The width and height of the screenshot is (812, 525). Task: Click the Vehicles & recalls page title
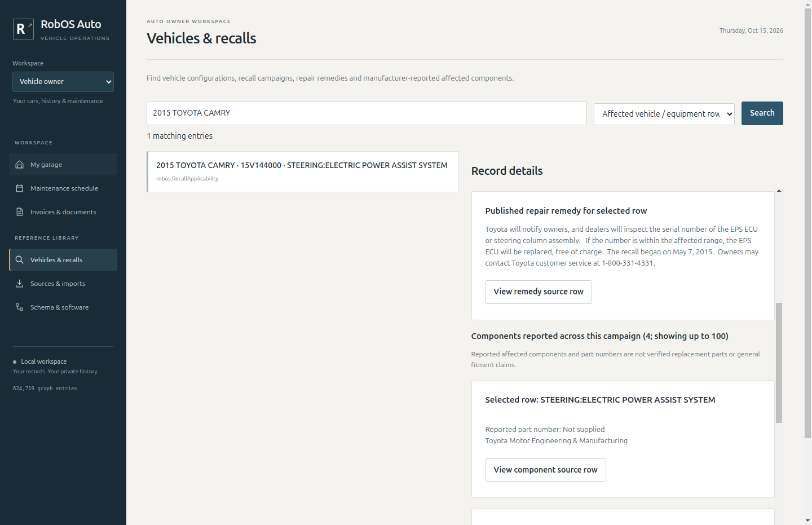tap(201, 38)
